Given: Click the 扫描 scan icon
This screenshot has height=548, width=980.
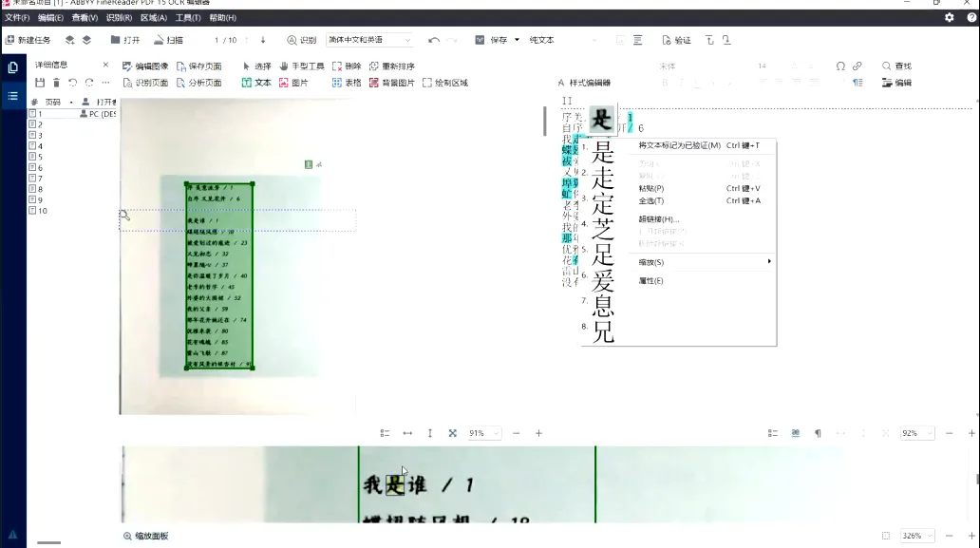Looking at the screenshot, I should tap(169, 40).
